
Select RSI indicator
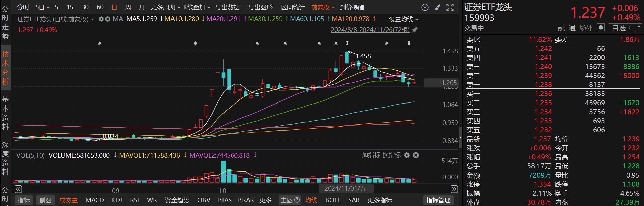[134, 200]
